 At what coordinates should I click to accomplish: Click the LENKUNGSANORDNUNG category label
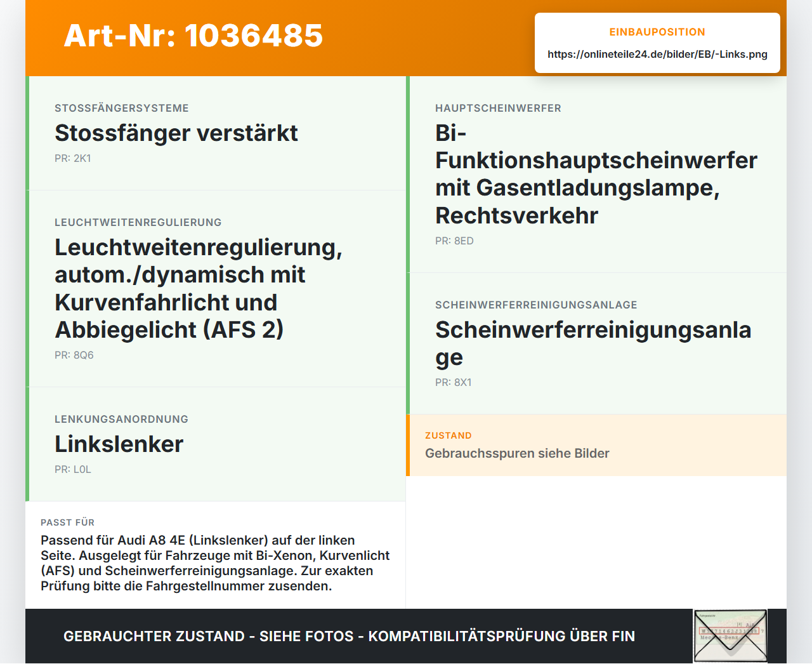121,420
